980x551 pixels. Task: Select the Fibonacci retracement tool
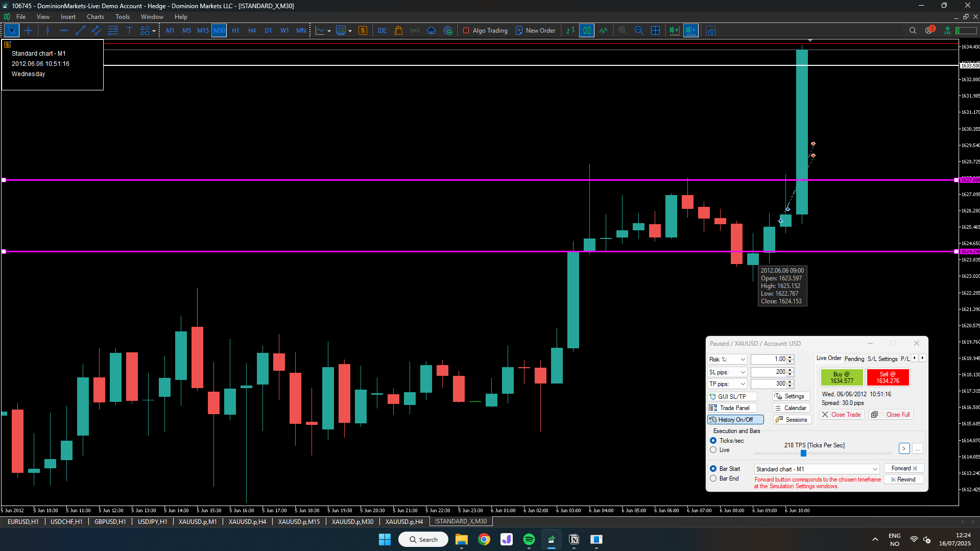(x=113, y=31)
